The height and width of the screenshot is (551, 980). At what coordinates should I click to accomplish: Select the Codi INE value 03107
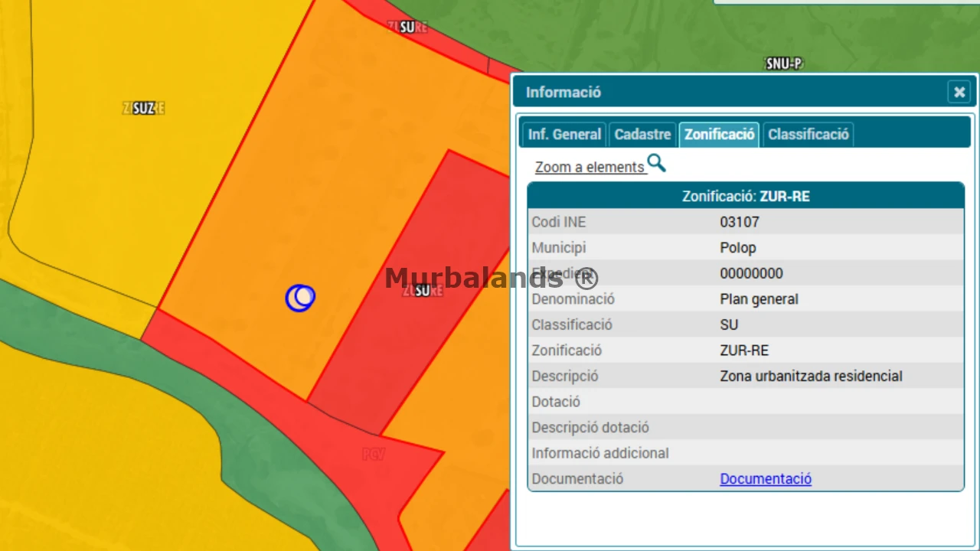[x=740, y=222]
